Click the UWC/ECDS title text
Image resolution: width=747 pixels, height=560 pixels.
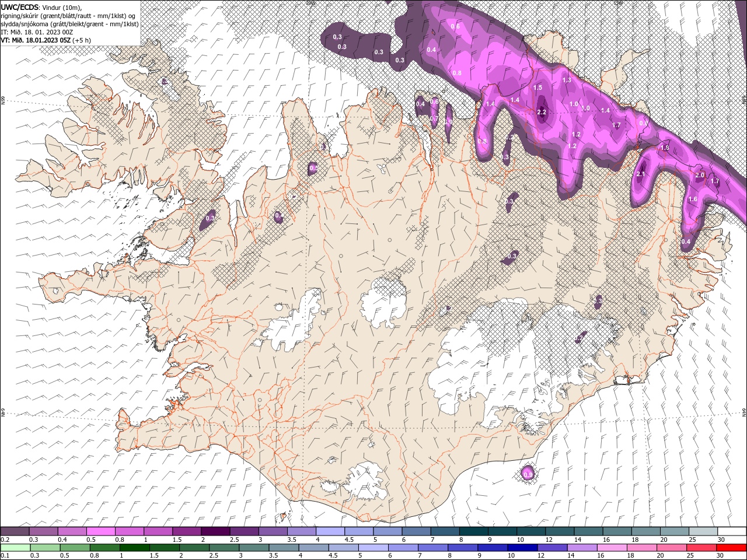pos(20,6)
